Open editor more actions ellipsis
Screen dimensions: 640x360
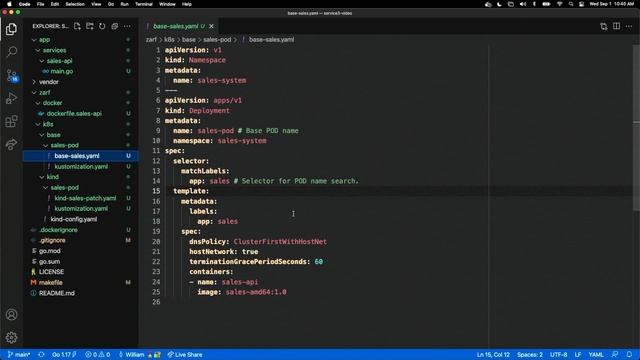click(x=629, y=26)
